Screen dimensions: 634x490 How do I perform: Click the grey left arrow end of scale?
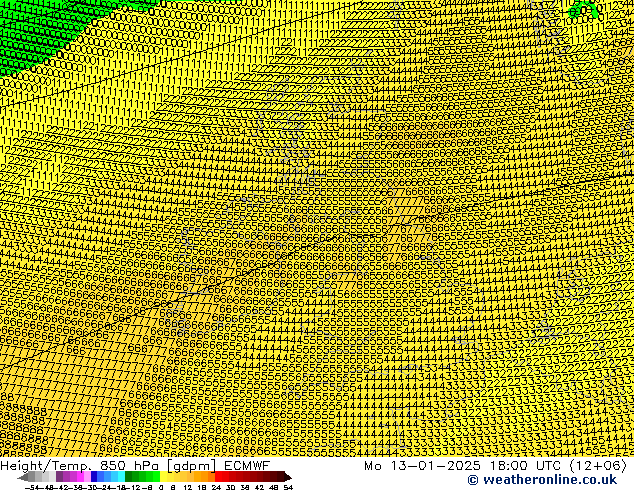coord(22,477)
